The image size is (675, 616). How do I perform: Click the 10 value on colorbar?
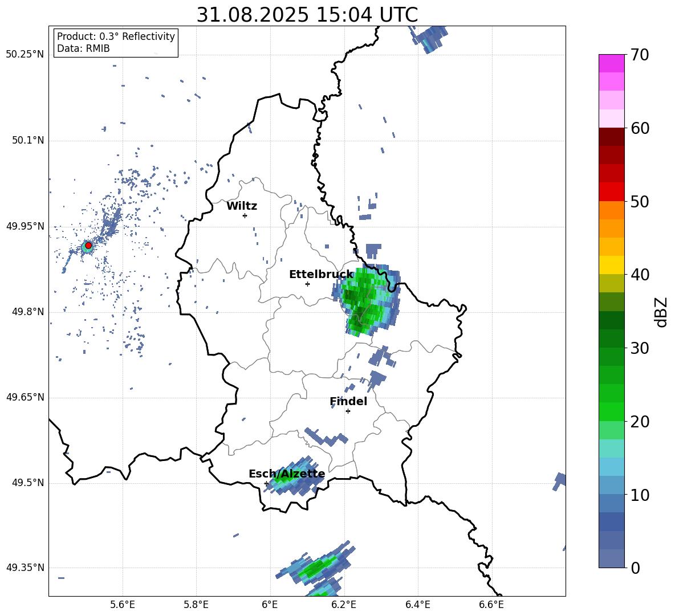coord(639,495)
